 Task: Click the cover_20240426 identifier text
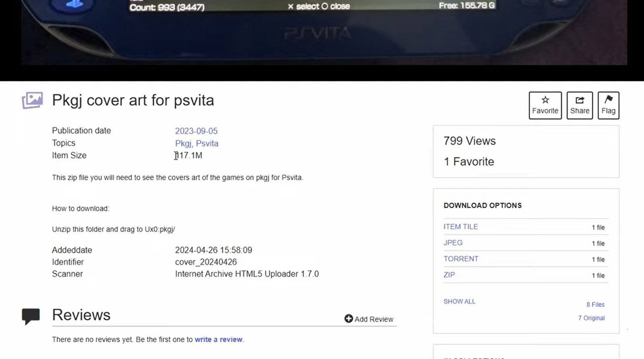(x=206, y=262)
